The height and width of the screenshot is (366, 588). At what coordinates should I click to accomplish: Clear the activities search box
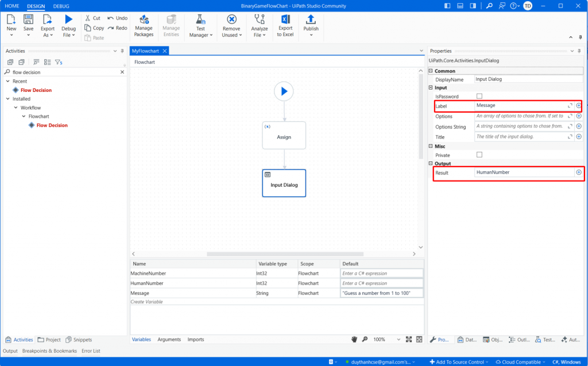122,72
